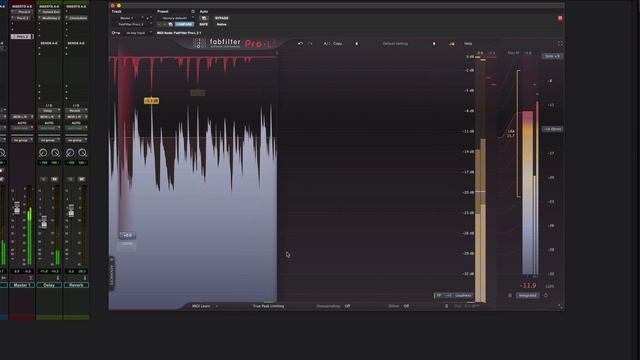640x360 pixels.
Task: Click the middle meter scale button
Action: [x=449, y=296]
